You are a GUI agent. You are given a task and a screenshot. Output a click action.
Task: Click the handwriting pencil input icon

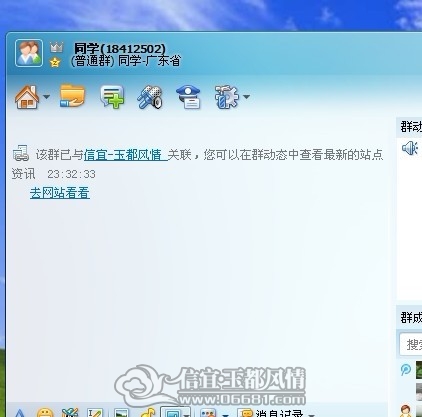pos(95,413)
